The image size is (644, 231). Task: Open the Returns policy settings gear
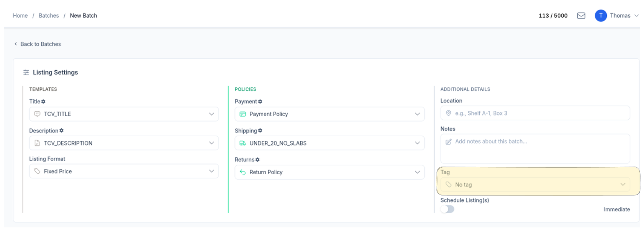257,159
